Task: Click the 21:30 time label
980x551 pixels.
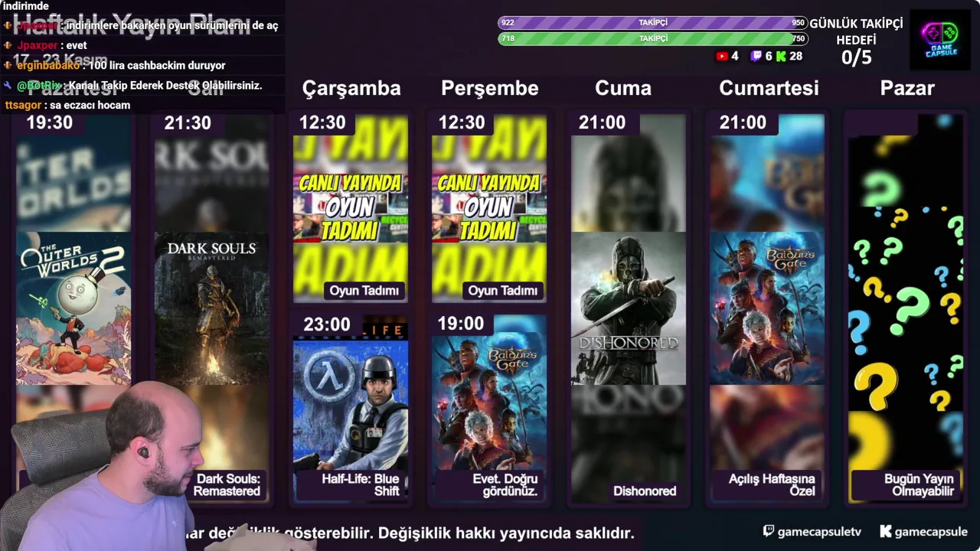Action: point(188,122)
